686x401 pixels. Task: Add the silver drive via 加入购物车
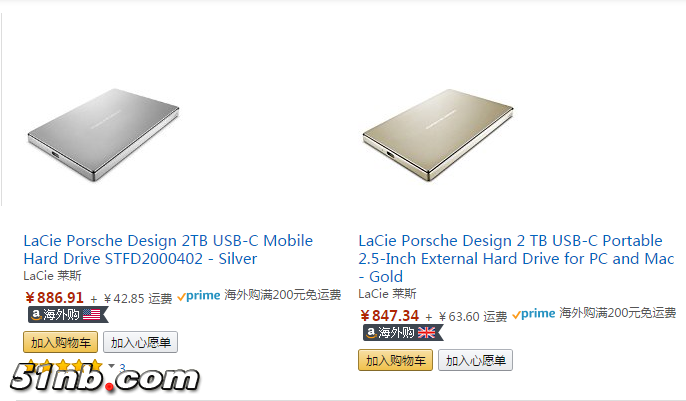click(x=60, y=342)
